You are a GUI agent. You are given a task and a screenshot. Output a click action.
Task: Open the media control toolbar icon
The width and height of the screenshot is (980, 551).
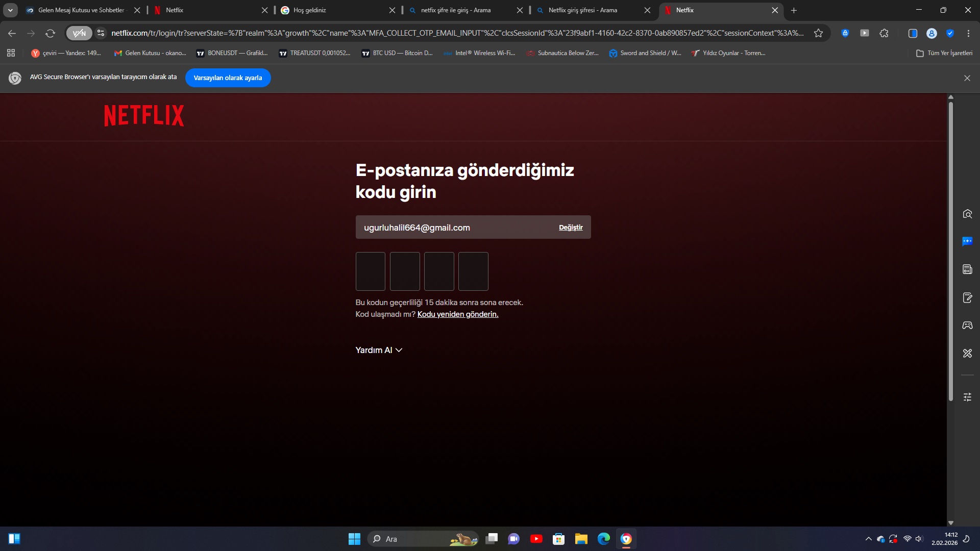pos(865,33)
